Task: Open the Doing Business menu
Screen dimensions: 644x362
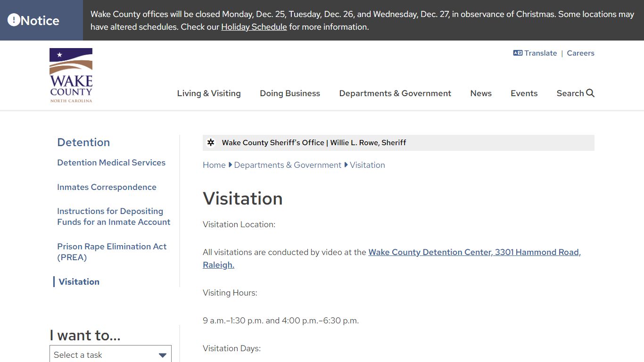Action: (290, 93)
